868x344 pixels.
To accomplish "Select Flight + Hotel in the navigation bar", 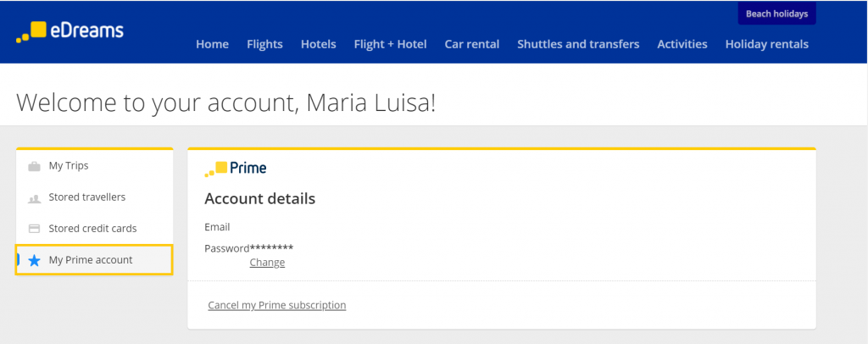I will [x=390, y=44].
